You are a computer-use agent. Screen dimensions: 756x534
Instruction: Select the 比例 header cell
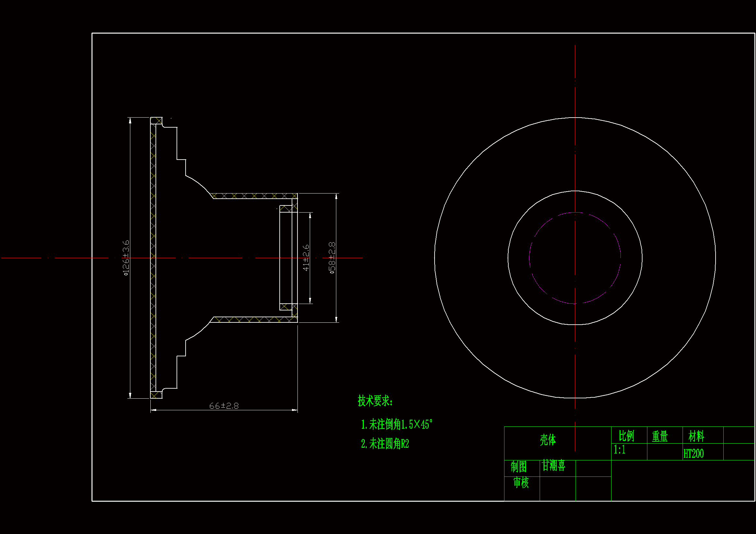click(626, 435)
